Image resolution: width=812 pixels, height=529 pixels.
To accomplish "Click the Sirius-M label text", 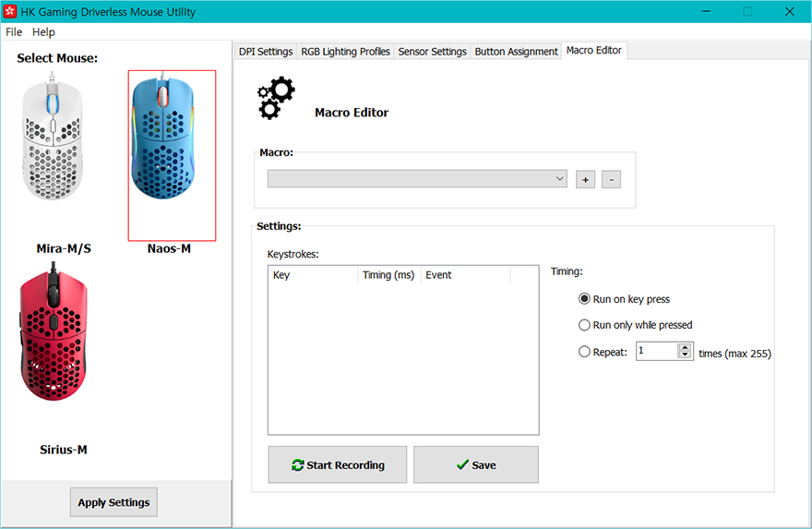I will pos(63,450).
